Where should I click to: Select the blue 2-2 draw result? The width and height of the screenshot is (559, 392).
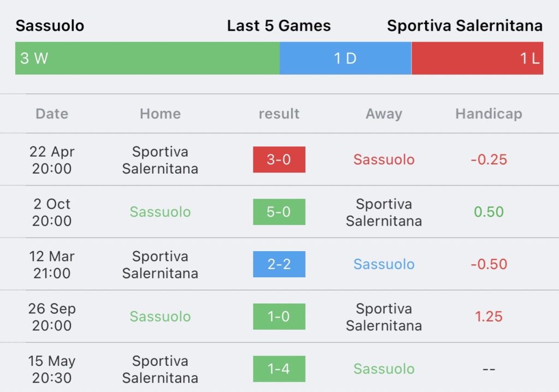pos(279,264)
